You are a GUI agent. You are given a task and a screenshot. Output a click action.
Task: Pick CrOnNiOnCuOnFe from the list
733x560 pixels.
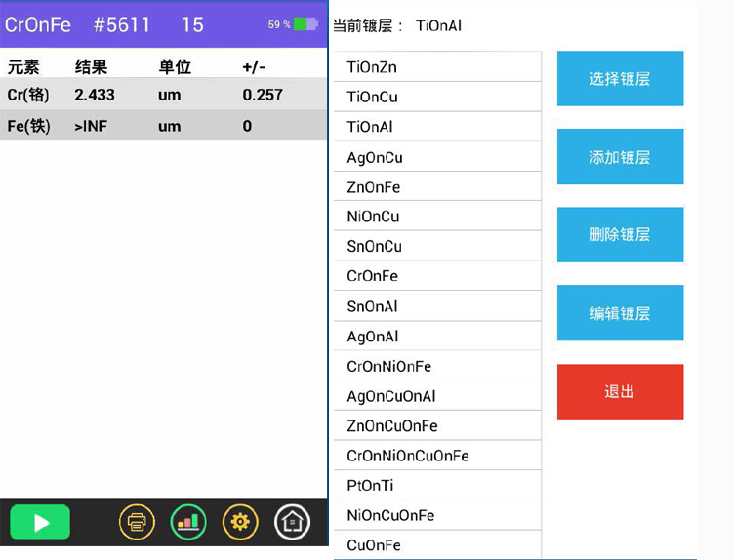(436, 456)
